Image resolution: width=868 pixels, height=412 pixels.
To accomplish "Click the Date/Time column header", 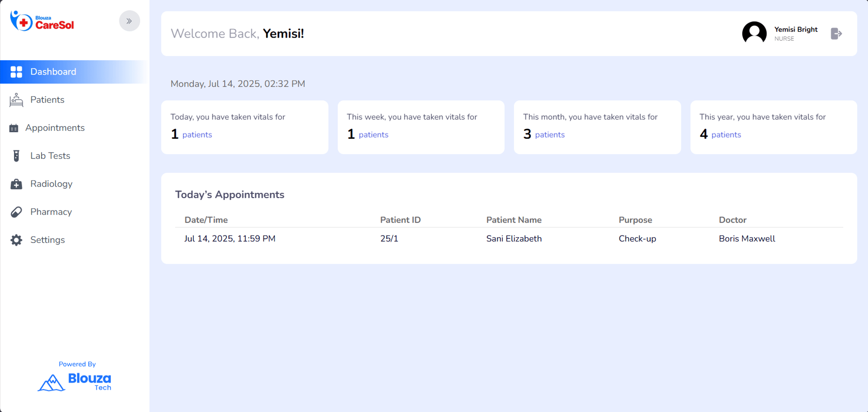I will 206,220.
